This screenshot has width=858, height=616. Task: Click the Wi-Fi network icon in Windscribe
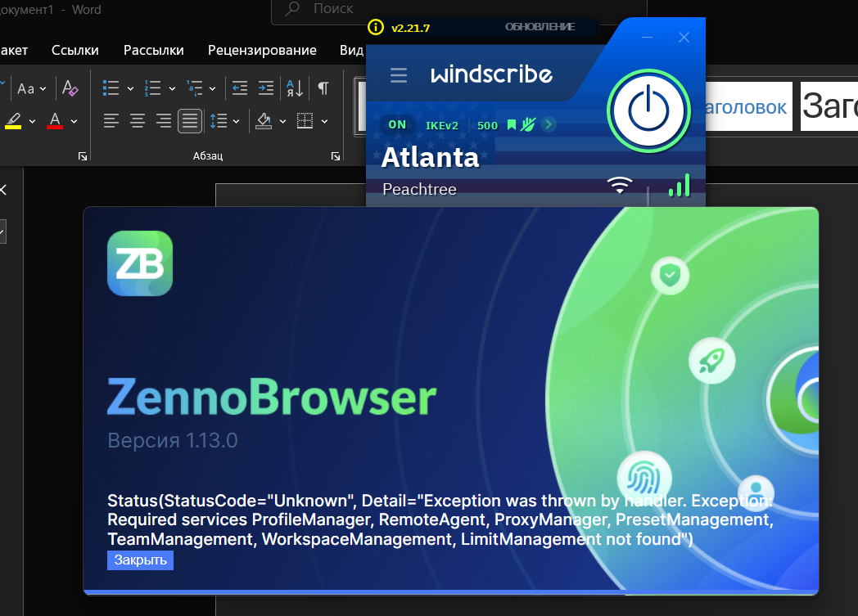[620, 186]
